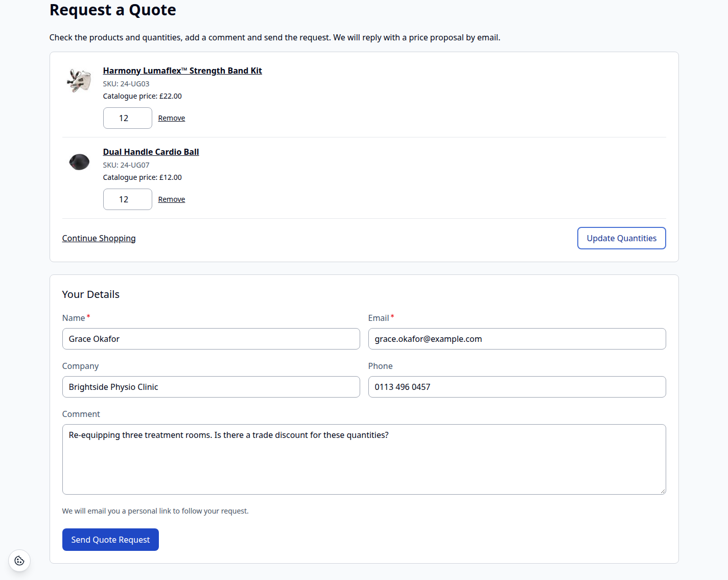Click the Update Quantities button
728x580 pixels.
click(x=621, y=238)
